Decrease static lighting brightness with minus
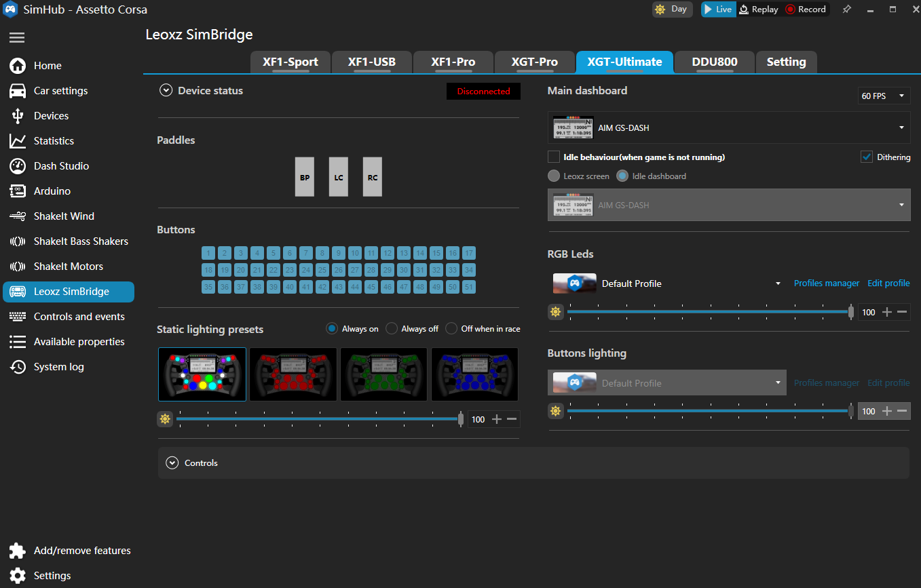The height and width of the screenshot is (588, 921). [x=512, y=419]
